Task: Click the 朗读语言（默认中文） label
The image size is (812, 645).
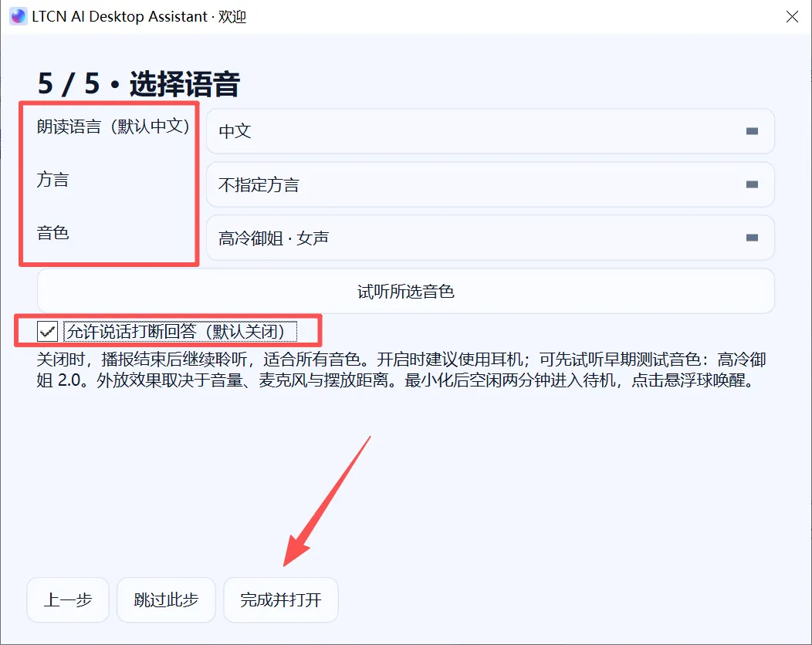Action: coord(113,127)
